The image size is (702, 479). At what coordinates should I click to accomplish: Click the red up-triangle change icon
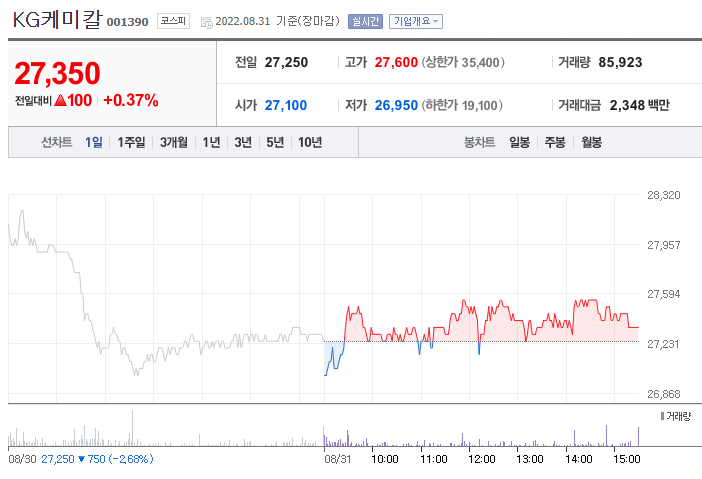(60, 100)
